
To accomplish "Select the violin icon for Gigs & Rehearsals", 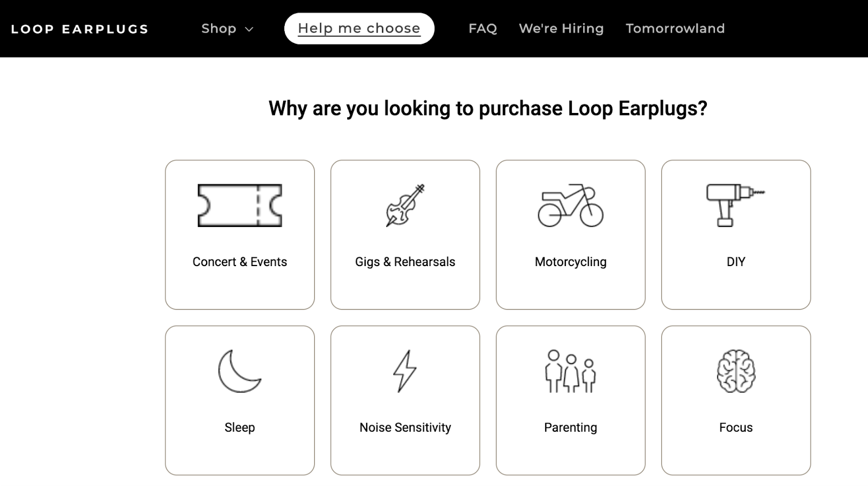I will pyautogui.click(x=405, y=205).
